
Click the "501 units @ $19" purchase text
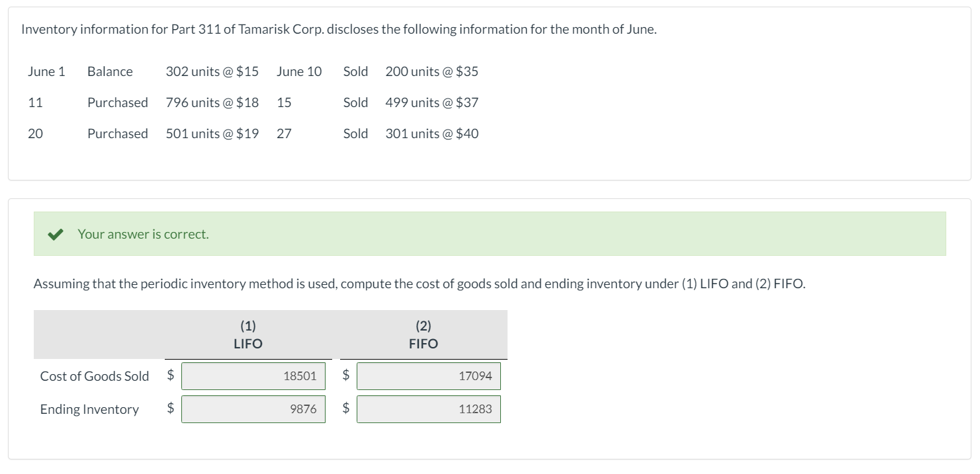[212, 134]
